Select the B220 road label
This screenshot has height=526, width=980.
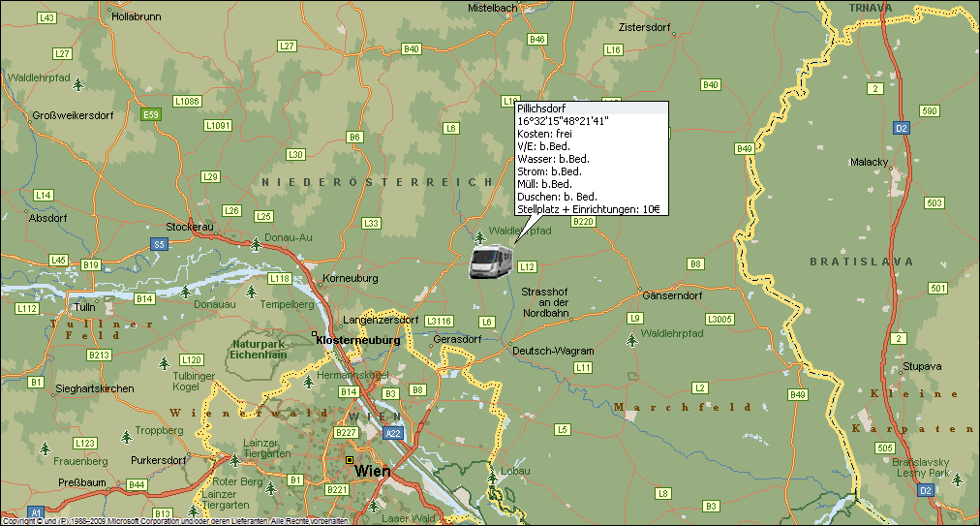(x=582, y=222)
